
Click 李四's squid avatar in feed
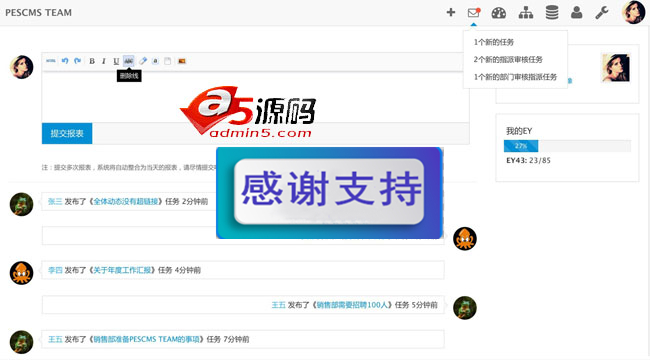coord(22,273)
